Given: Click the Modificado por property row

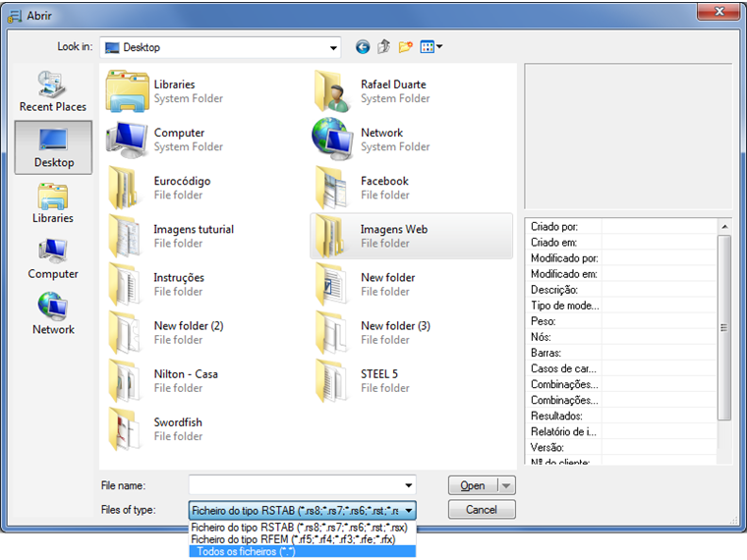Looking at the screenshot, I should (x=622, y=258).
